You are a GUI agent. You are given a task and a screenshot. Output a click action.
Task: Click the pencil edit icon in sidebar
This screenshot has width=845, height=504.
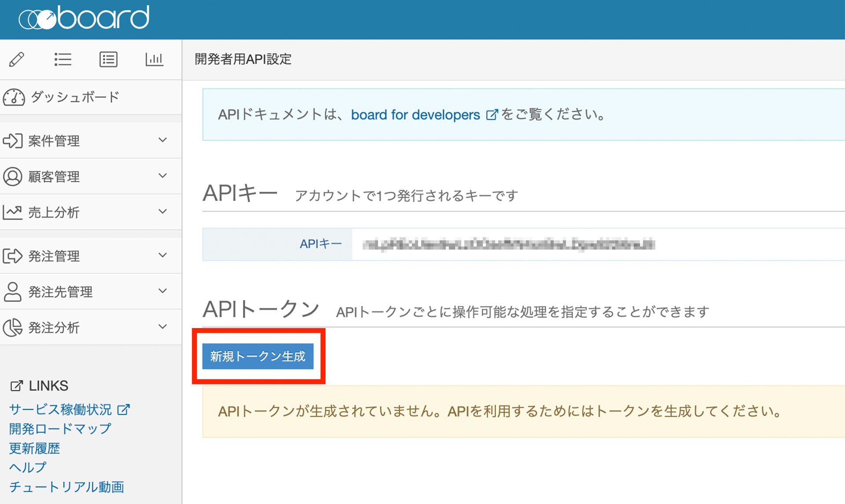pos(17,59)
